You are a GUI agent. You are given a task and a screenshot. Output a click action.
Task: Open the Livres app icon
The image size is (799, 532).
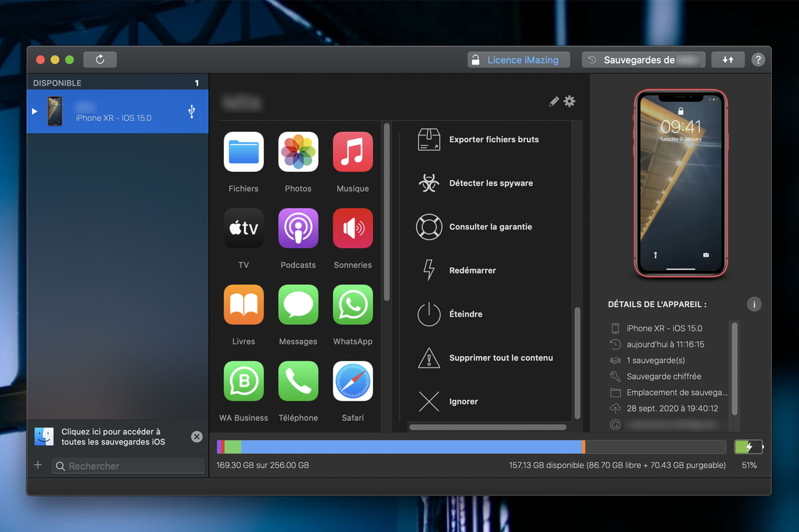[244, 305]
